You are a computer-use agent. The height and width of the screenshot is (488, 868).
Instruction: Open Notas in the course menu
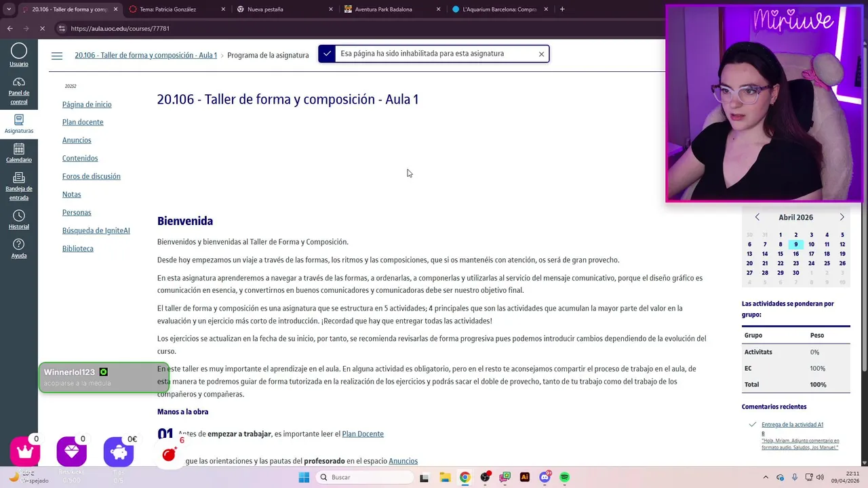[x=72, y=195]
